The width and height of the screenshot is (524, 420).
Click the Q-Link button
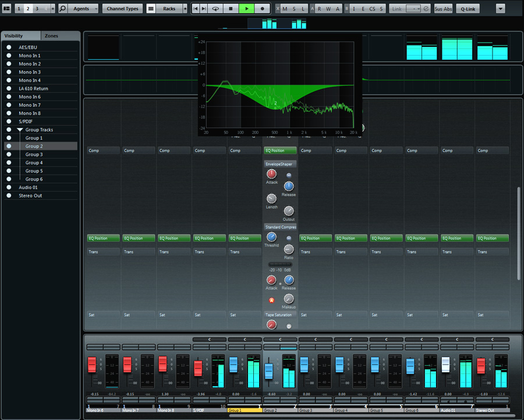[468, 9]
